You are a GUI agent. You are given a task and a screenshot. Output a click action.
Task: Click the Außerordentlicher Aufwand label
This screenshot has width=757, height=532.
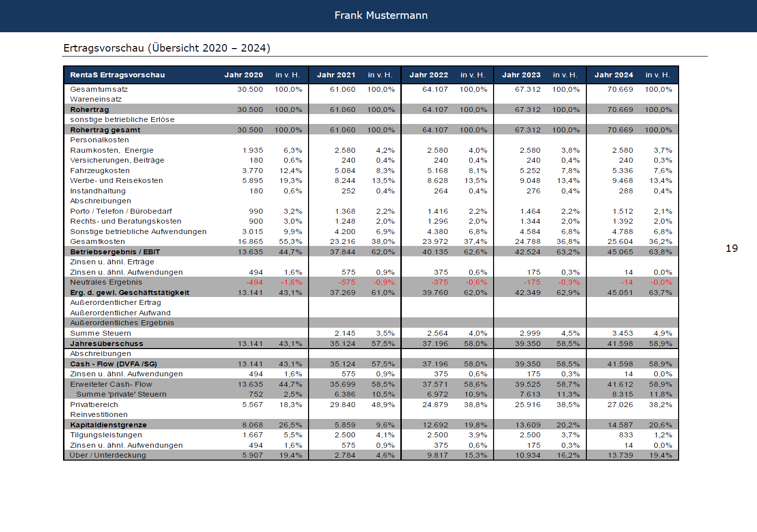coord(120,313)
